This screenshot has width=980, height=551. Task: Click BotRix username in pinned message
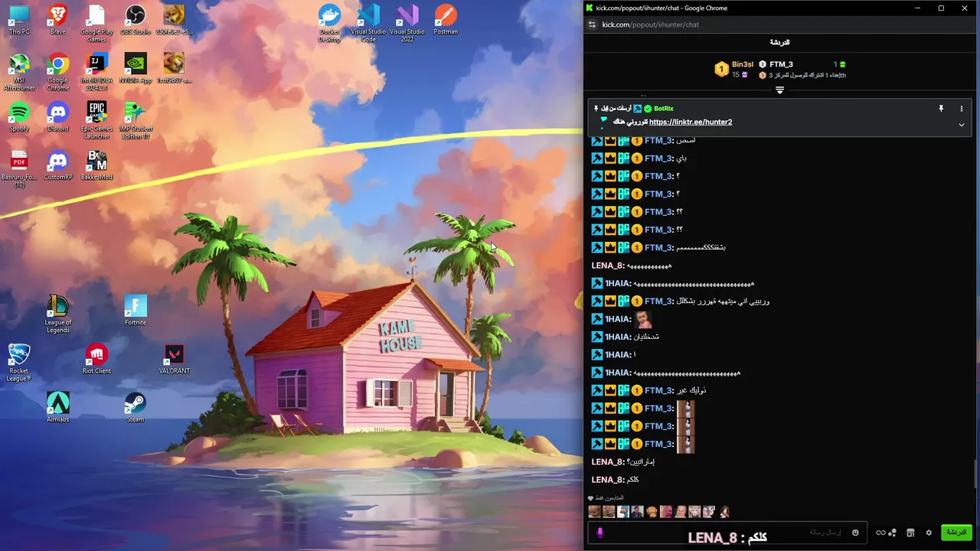pyautogui.click(x=664, y=109)
